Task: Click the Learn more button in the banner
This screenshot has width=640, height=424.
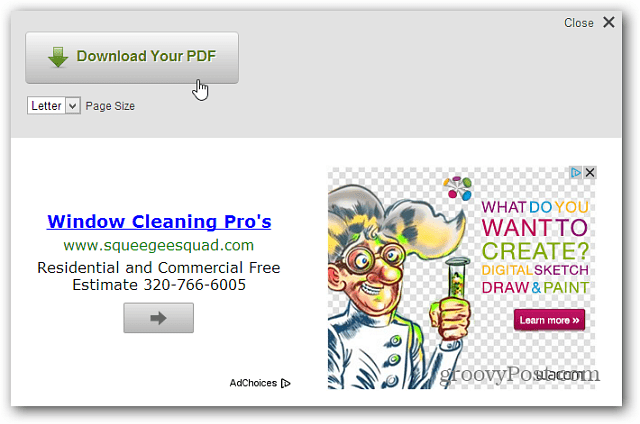Action: tap(549, 320)
